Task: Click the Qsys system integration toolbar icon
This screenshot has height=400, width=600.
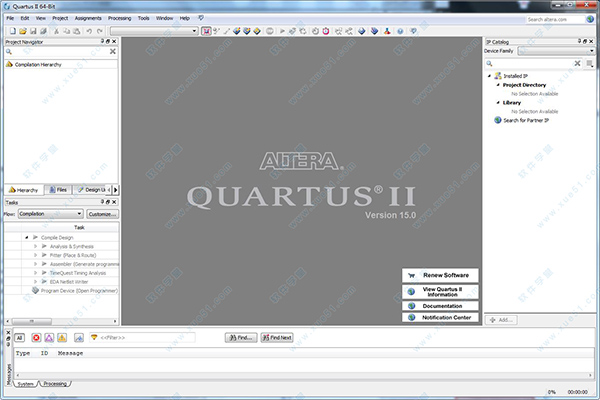Action: 387,31
